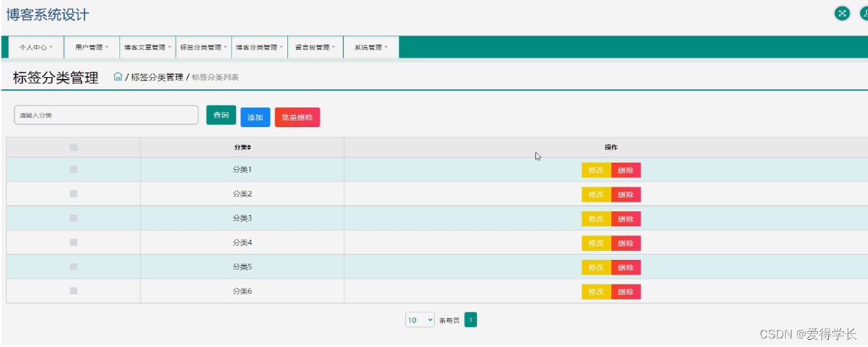Screen dimensions: 868x347
Task: Click 删除 for row 分类1
Action: [626, 170]
